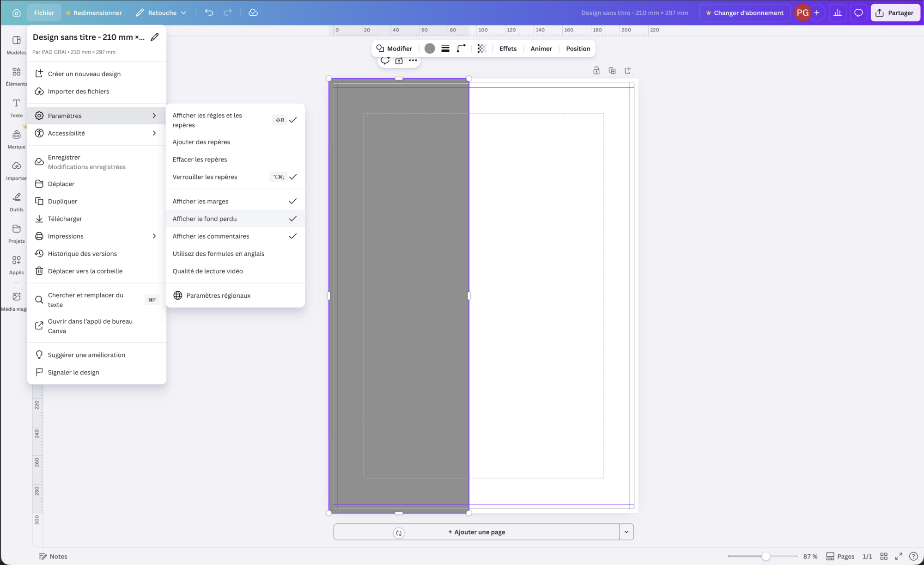Open the transparency checkerboard icon

coord(481,49)
